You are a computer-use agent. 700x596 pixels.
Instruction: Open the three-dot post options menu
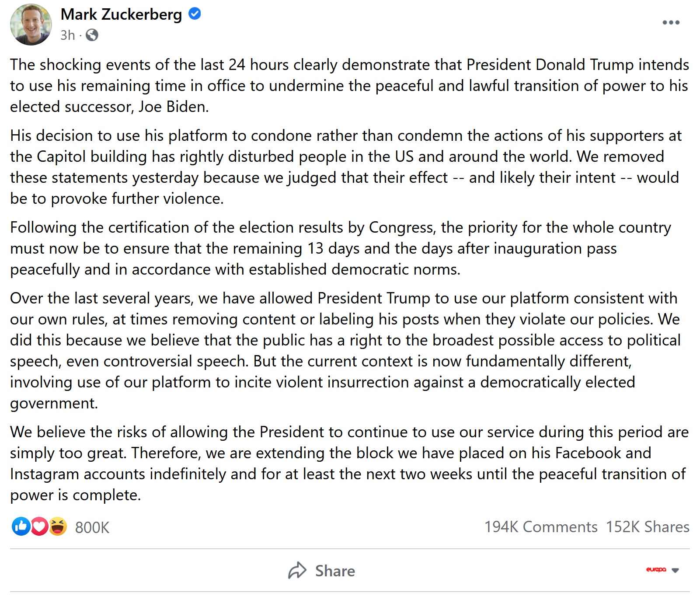coord(671,22)
